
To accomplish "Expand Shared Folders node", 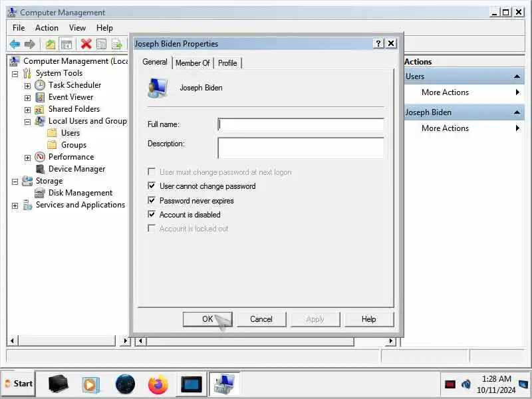I will click(27, 110).
